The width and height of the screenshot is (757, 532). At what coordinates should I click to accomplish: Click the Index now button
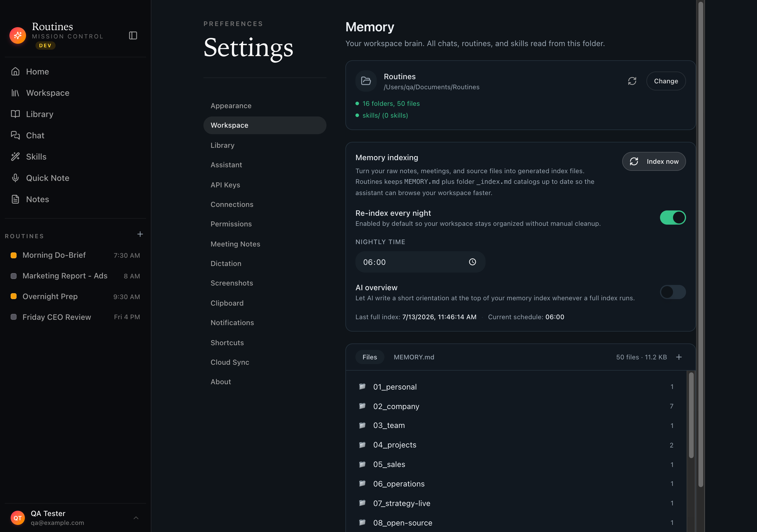654,161
